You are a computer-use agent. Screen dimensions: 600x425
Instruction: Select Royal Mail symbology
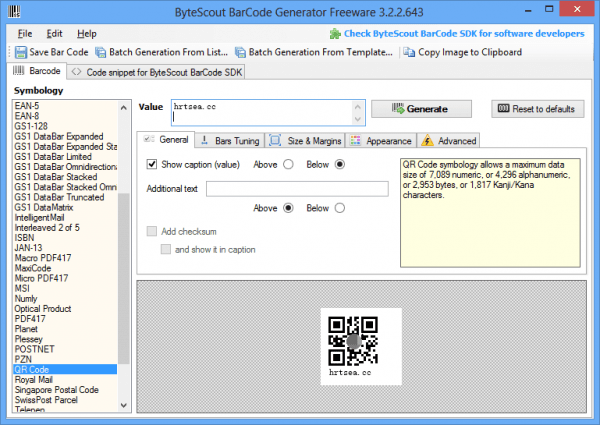[34, 379]
